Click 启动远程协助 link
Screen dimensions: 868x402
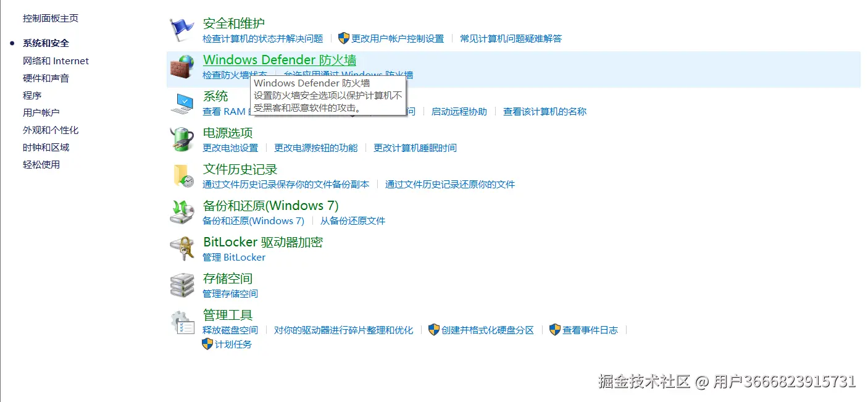(x=459, y=111)
